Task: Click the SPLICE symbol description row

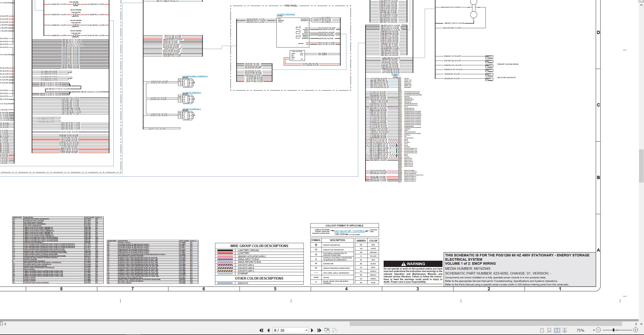Action: (x=332, y=278)
